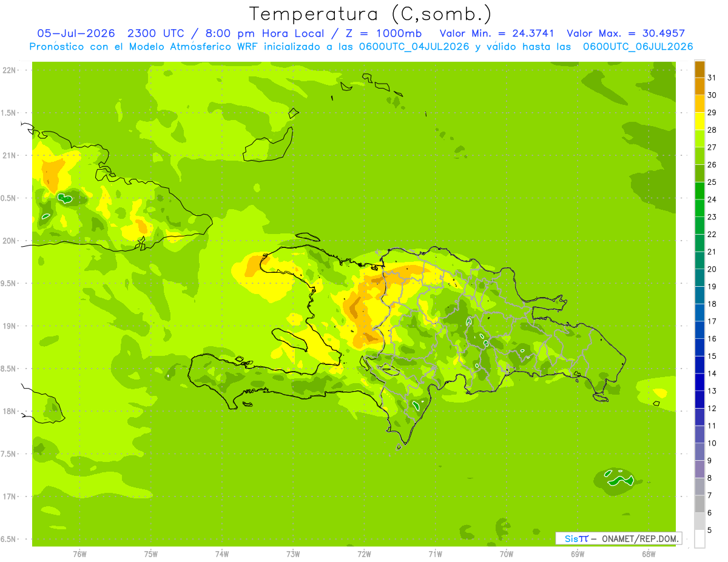Viewport: 728px width, 562px height.
Task: Click the gold swatch between 29 and 30
Action: 699,104
